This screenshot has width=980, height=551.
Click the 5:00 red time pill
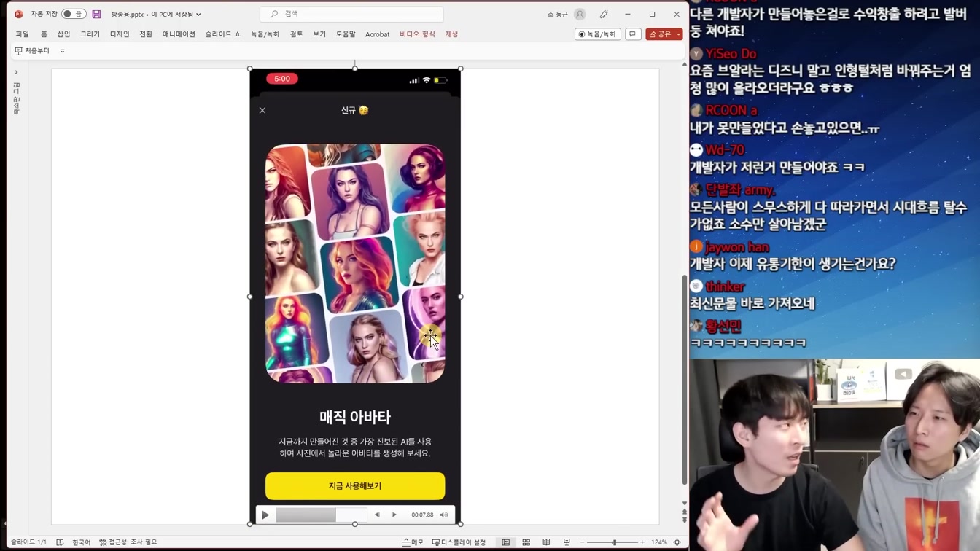pos(282,79)
